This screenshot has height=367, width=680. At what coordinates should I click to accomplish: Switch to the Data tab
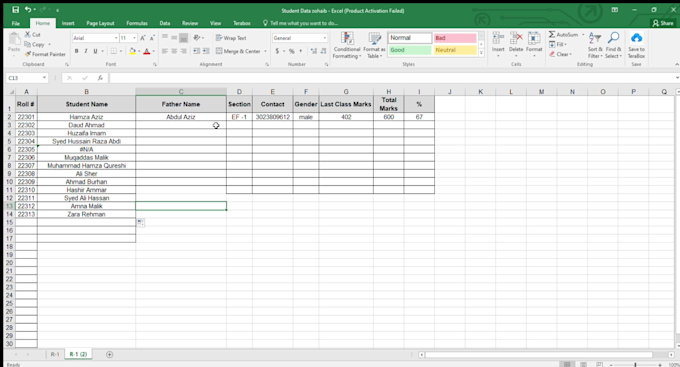pos(164,23)
